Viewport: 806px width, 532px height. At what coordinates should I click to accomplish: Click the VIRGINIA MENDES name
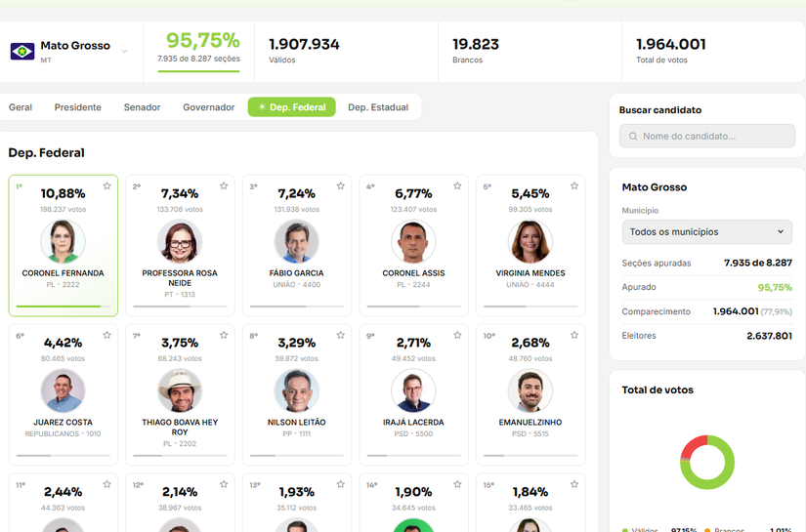point(530,273)
